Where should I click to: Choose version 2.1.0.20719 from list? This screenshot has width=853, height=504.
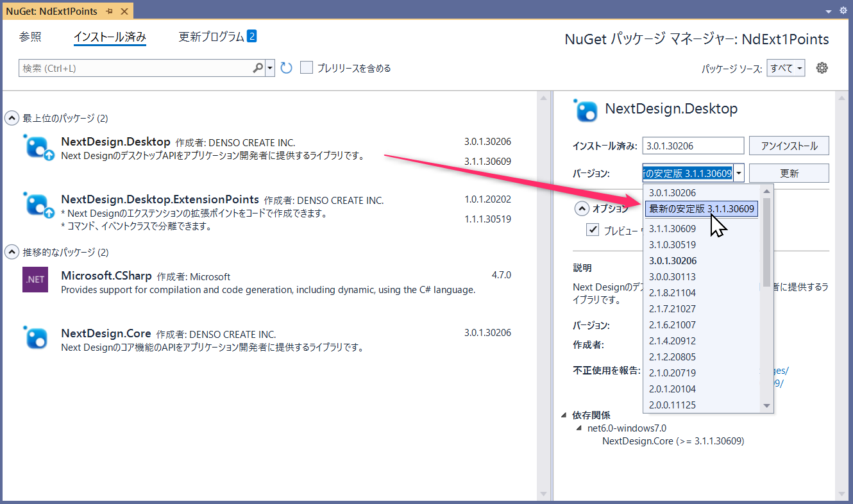[672, 373]
